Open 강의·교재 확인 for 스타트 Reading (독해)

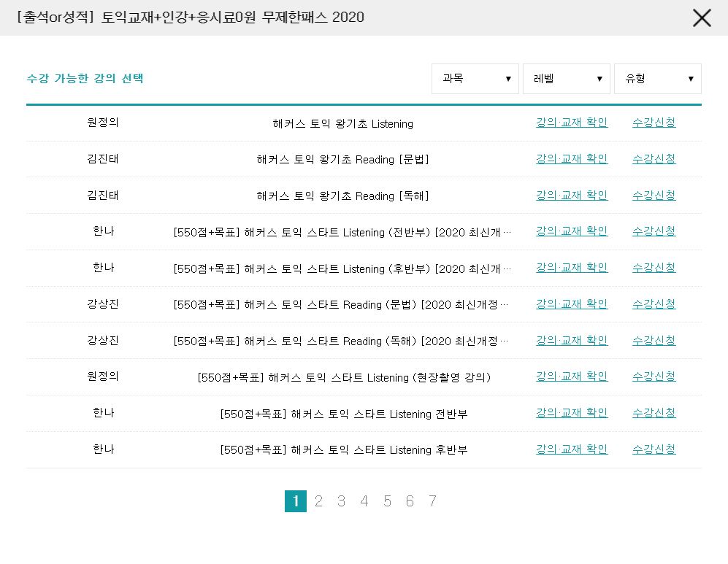pos(572,341)
